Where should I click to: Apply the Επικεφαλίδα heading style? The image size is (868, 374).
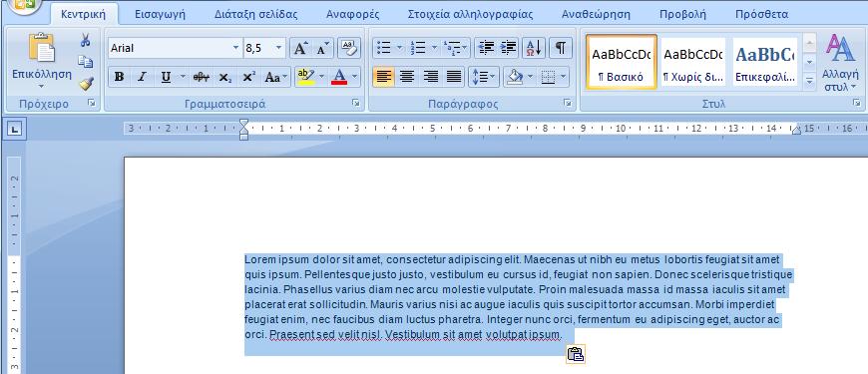765,62
